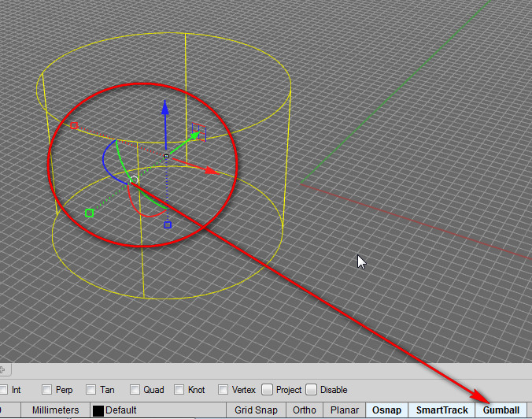Screen dimensions: 532x419
Task: Click the black Default layer color swatch
Action: [98, 411]
